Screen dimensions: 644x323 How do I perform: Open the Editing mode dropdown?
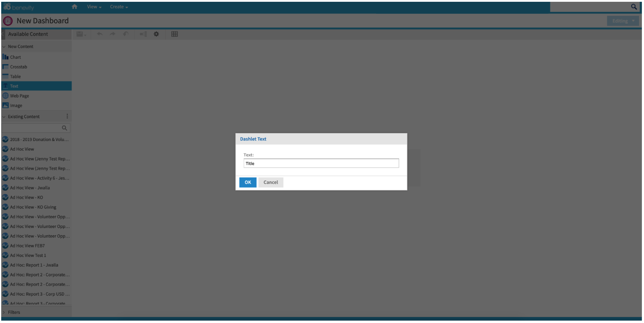pos(623,21)
